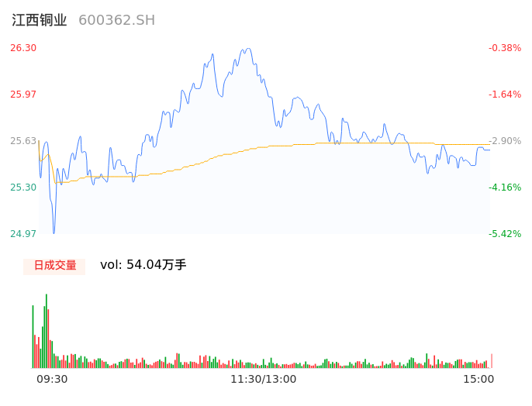This screenshot has width=532, height=406.
Task: Select the -1.64% percentage label
Action: (x=505, y=95)
